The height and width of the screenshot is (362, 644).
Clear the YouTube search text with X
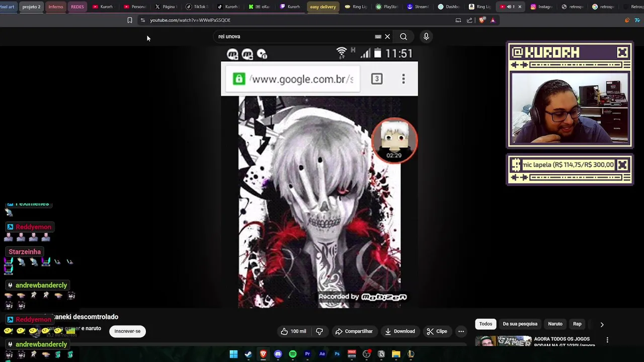387,36
